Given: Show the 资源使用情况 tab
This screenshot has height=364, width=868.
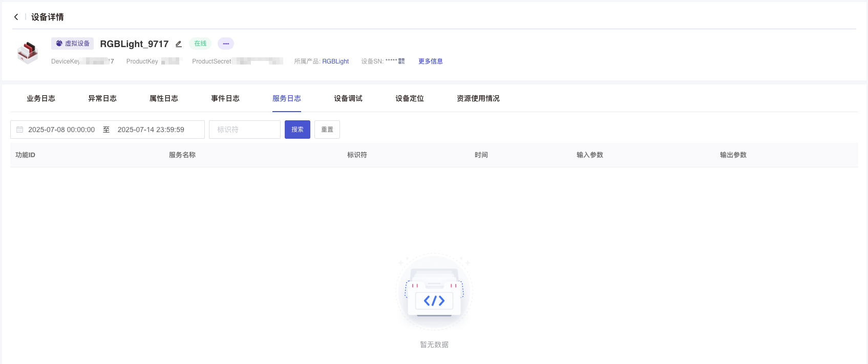Looking at the screenshot, I should coord(478,98).
